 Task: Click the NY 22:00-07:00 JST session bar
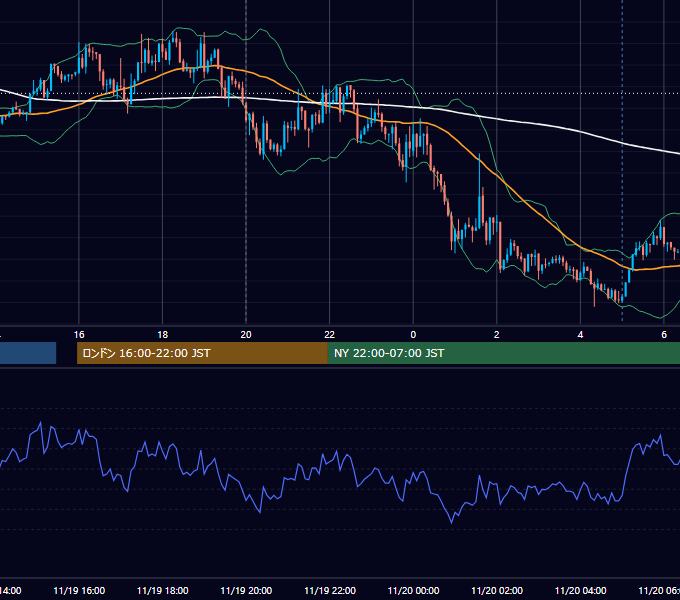point(504,353)
